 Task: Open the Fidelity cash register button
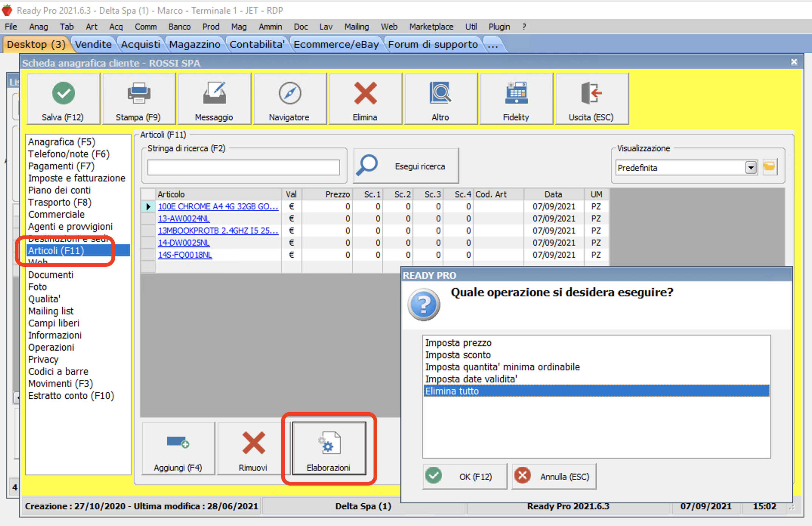516,99
